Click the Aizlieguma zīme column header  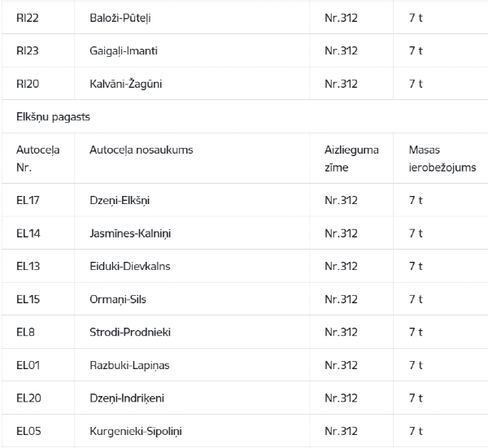click(351, 159)
